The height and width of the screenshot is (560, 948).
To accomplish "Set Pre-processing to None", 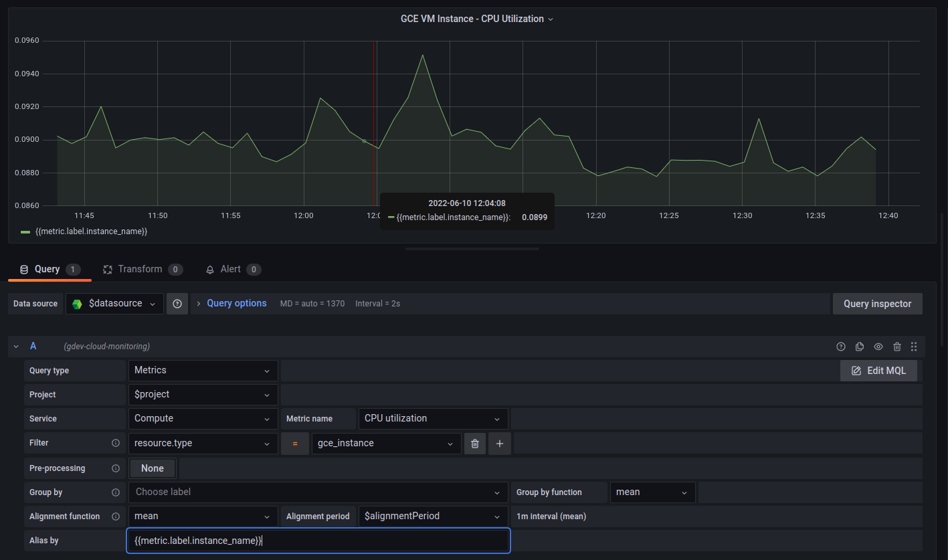I will 152,468.
